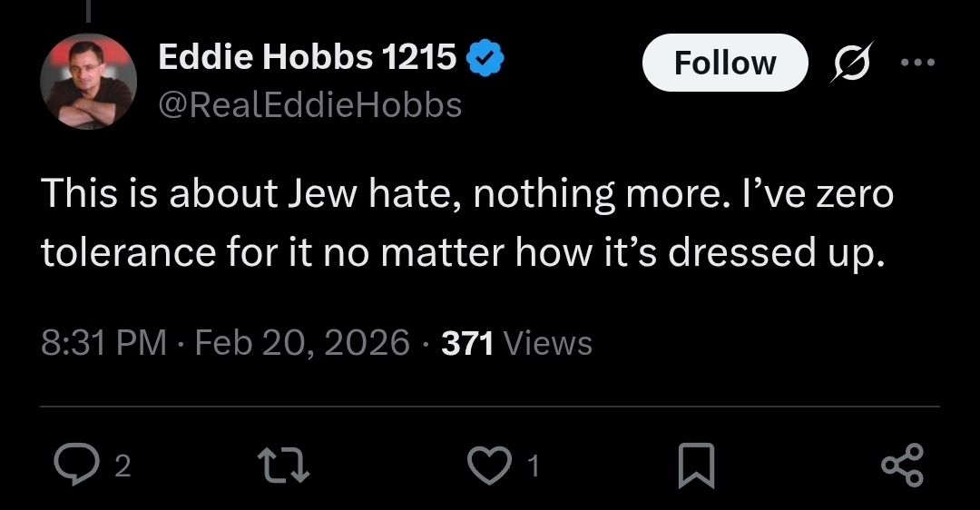Click the 8:31 PM timestamp
This screenshot has height=510, width=980.
pos(103,343)
